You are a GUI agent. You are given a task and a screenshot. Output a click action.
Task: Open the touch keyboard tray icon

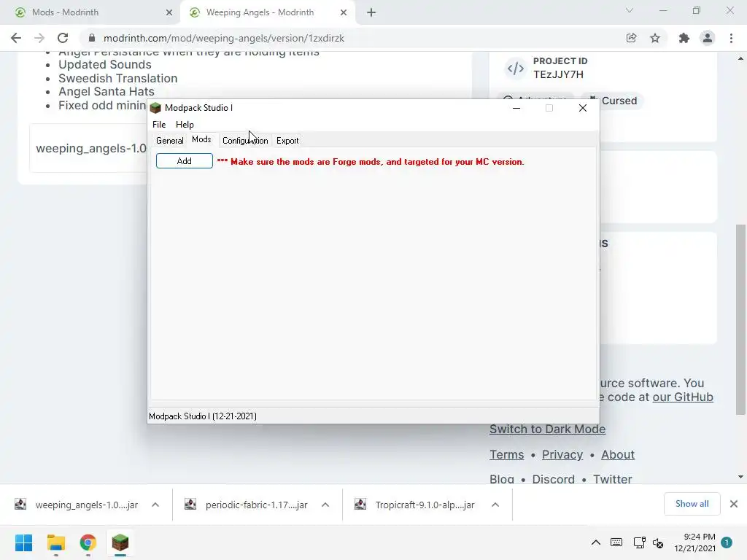616,542
